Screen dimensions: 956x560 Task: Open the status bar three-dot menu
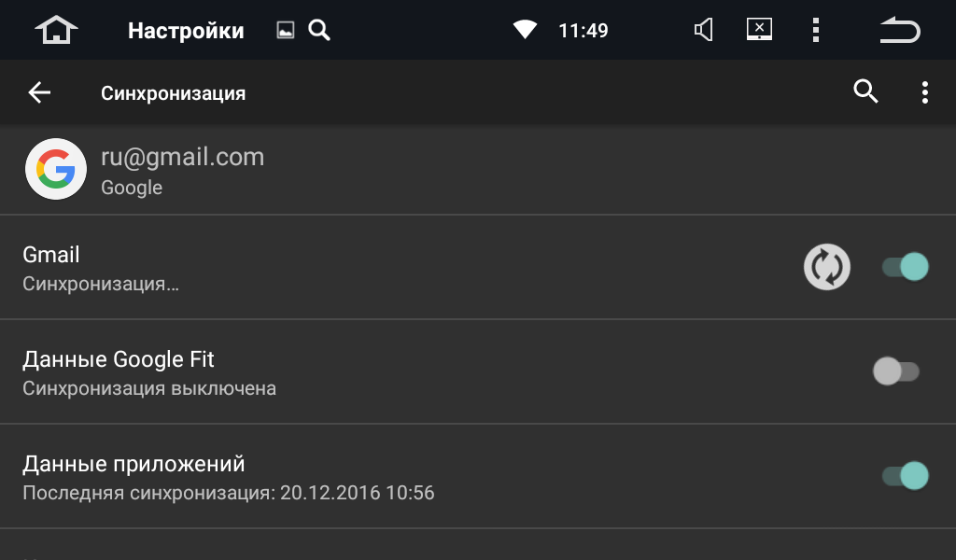pos(816,30)
